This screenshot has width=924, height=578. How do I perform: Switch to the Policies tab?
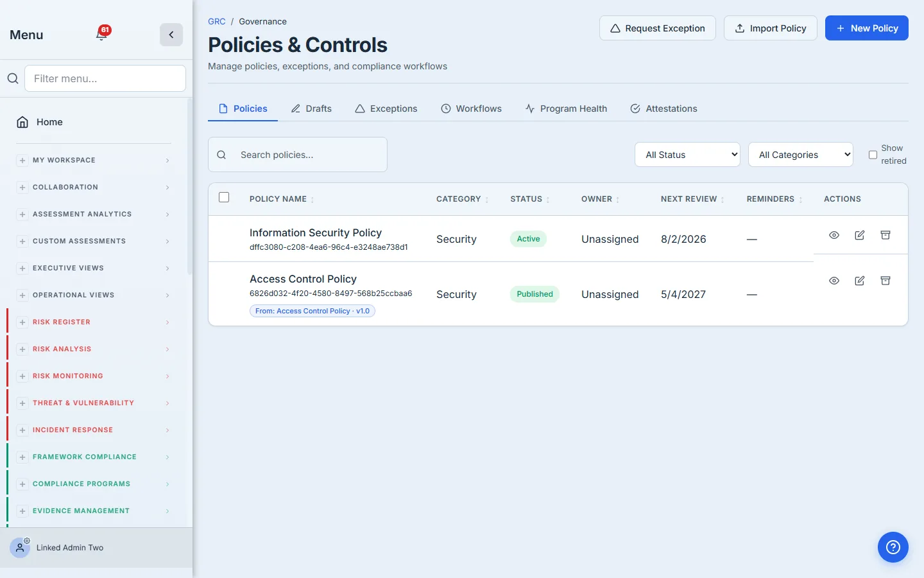[243, 109]
